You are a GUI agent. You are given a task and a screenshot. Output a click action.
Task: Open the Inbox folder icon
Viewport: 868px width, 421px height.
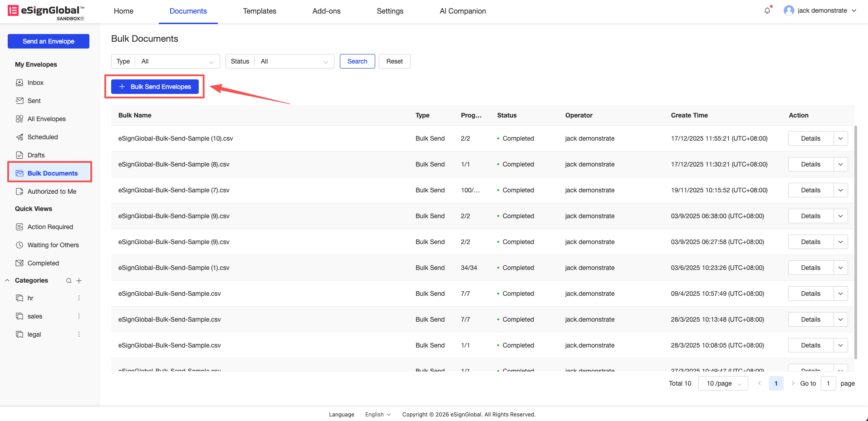20,83
